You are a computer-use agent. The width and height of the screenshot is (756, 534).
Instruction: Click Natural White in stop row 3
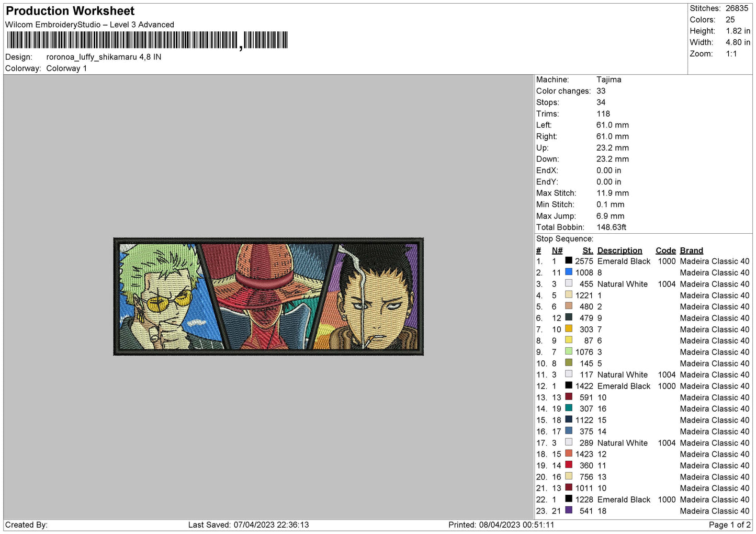pos(623,284)
